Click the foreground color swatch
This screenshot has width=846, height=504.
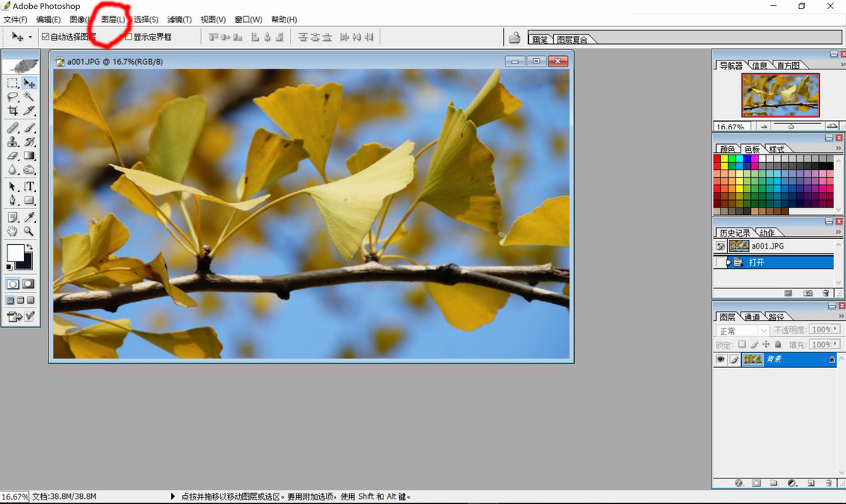pos(15,253)
